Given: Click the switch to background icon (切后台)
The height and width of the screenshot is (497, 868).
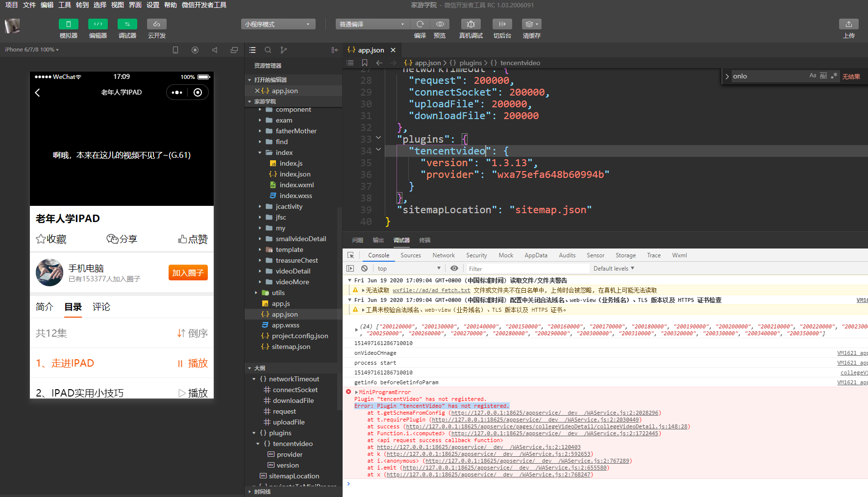Looking at the screenshot, I should 502,24.
